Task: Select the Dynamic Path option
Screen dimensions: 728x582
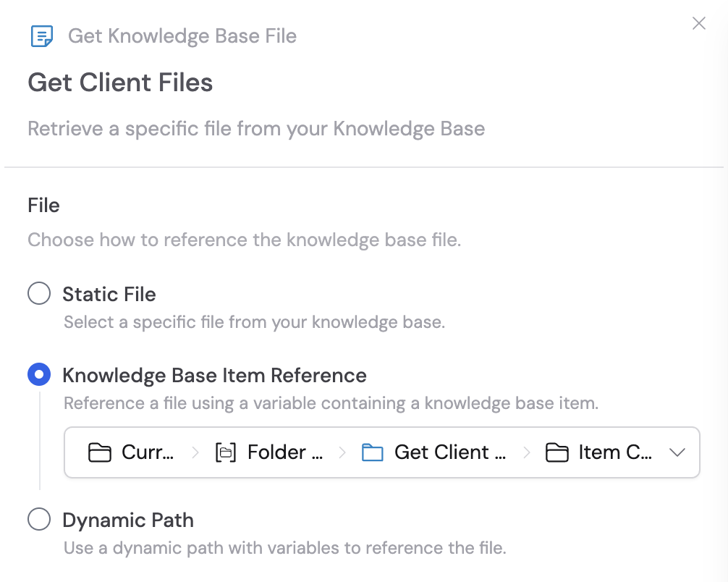Action: [x=39, y=519]
